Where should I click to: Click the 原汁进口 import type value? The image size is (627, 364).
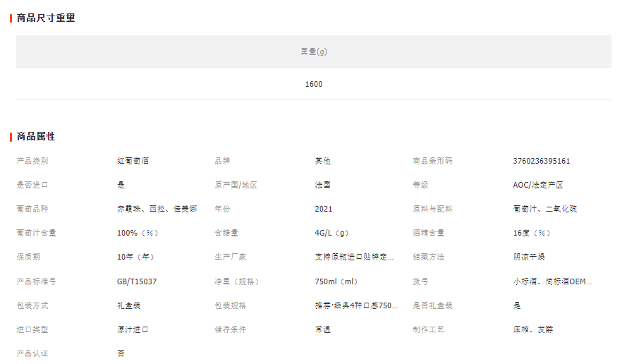[133, 329]
